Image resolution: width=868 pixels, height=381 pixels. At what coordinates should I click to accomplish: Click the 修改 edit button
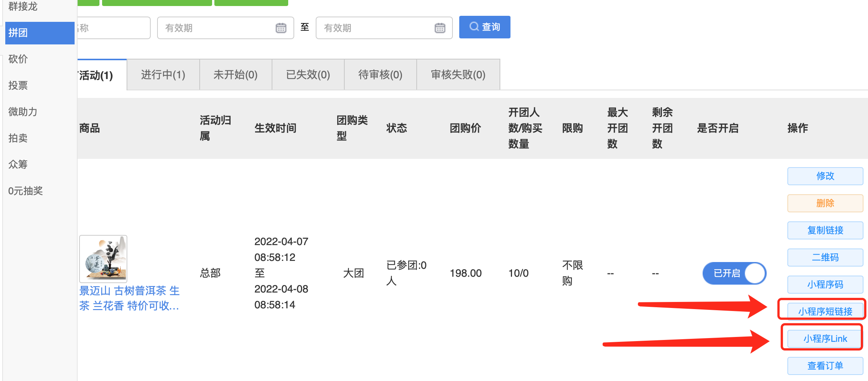pyautogui.click(x=825, y=176)
